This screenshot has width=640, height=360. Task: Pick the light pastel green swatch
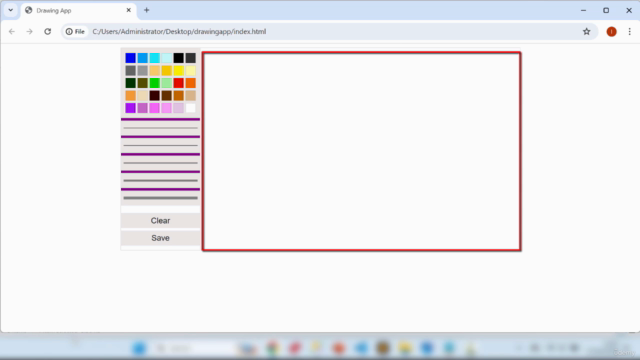167,83
